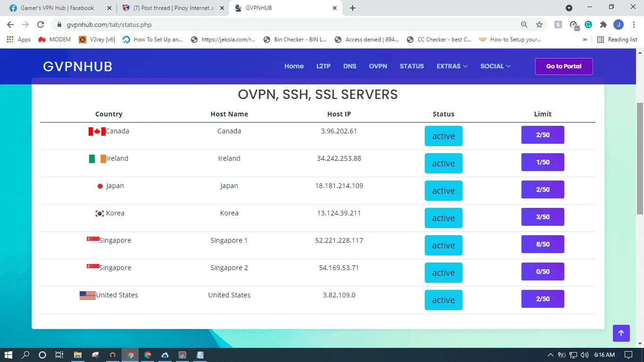Click the GVPNHUB logo
Screen dimensions: 644x362
(78, 66)
